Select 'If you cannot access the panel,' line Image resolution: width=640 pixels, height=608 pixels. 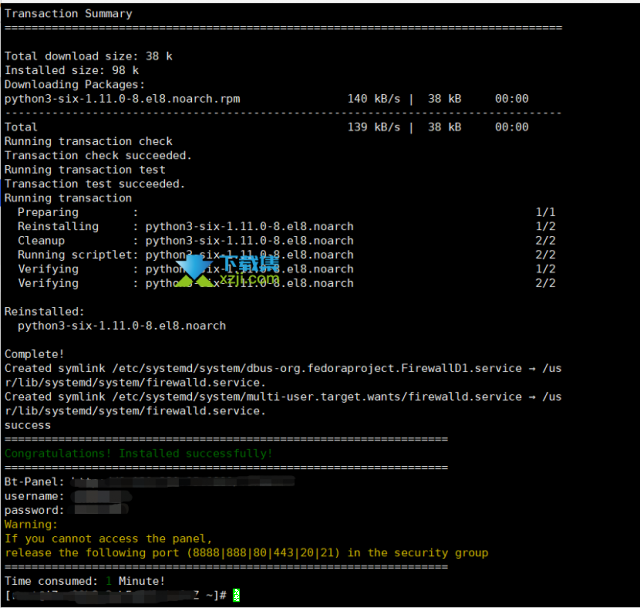[x=108, y=539]
